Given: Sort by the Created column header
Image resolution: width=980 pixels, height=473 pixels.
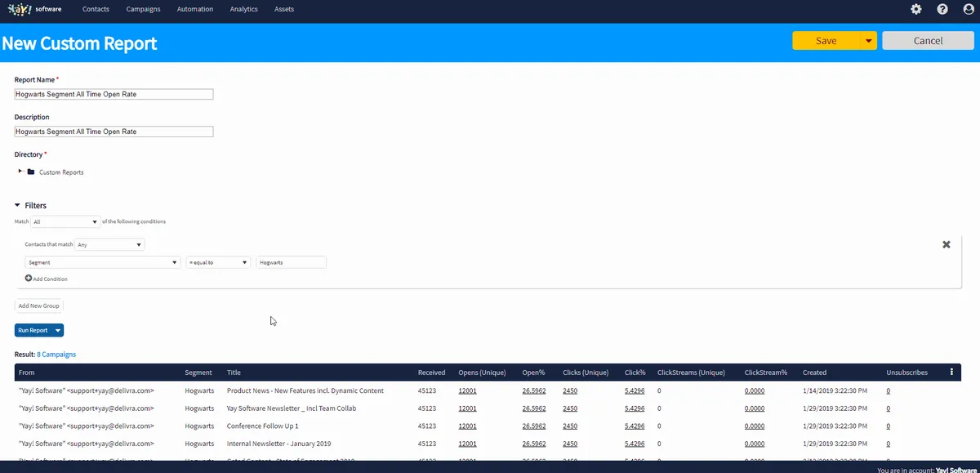Looking at the screenshot, I should tap(814, 373).
